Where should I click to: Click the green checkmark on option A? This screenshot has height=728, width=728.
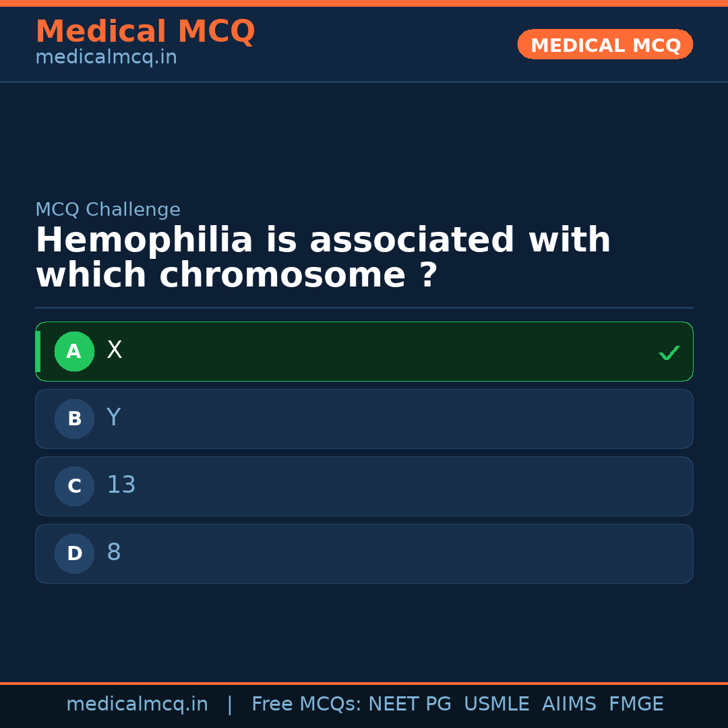click(669, 353)
